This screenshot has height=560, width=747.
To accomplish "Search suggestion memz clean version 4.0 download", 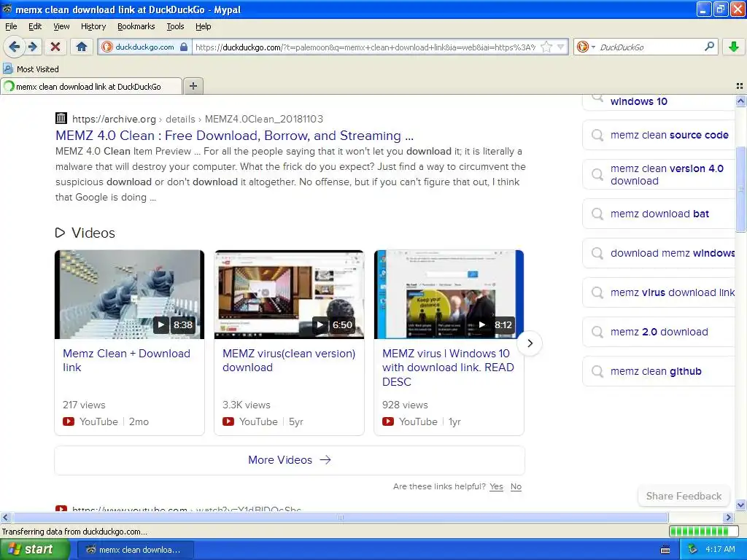I will [x=659, y=175].
